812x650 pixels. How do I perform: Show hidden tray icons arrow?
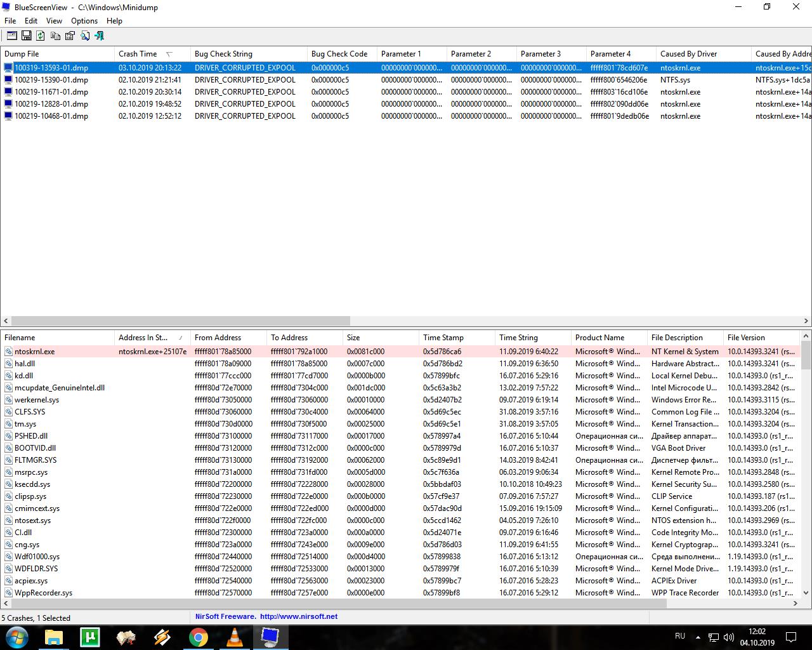(698, 637)
